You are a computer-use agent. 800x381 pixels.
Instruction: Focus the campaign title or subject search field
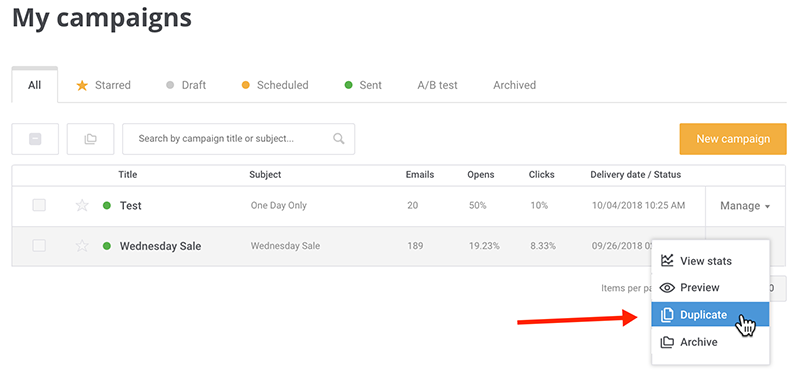(238, 139)
